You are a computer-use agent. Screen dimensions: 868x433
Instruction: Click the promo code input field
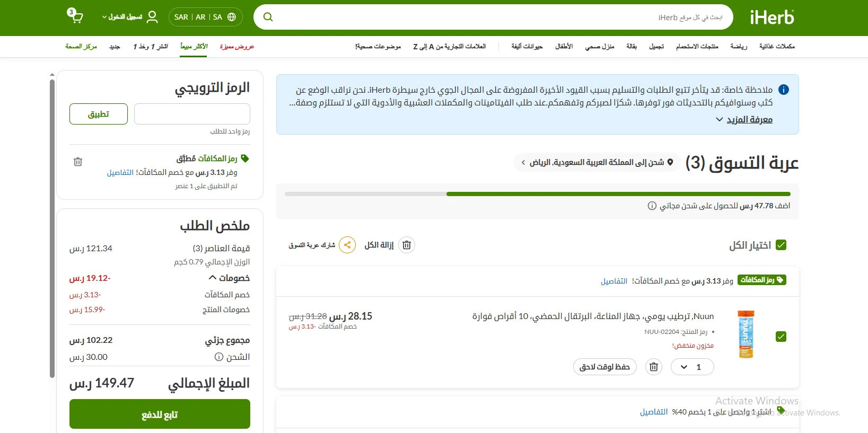pyautogui.click(x=192, y=114)
